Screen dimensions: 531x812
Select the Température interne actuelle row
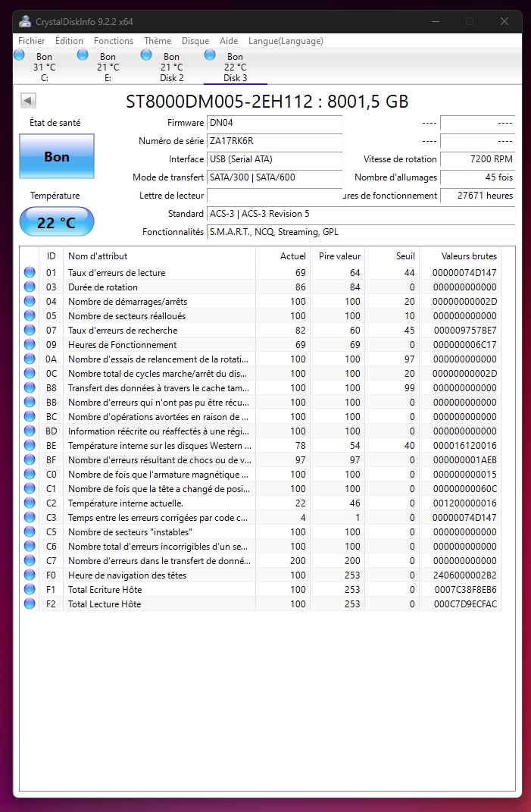(x=159, y=503)
